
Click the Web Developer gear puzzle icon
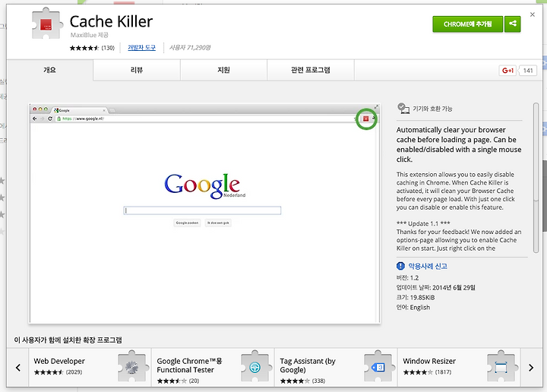131,366
